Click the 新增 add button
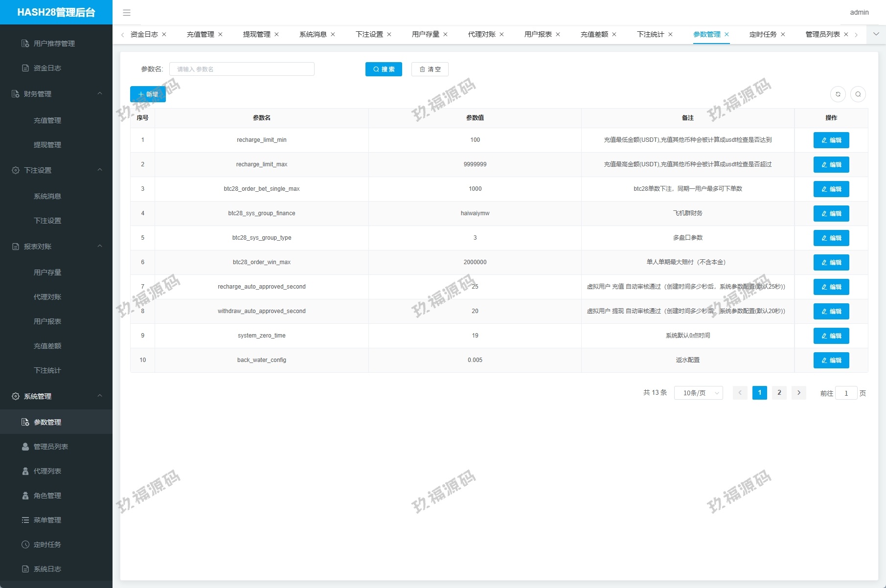Viewport: 886px width, 588px height. [148, 94]
